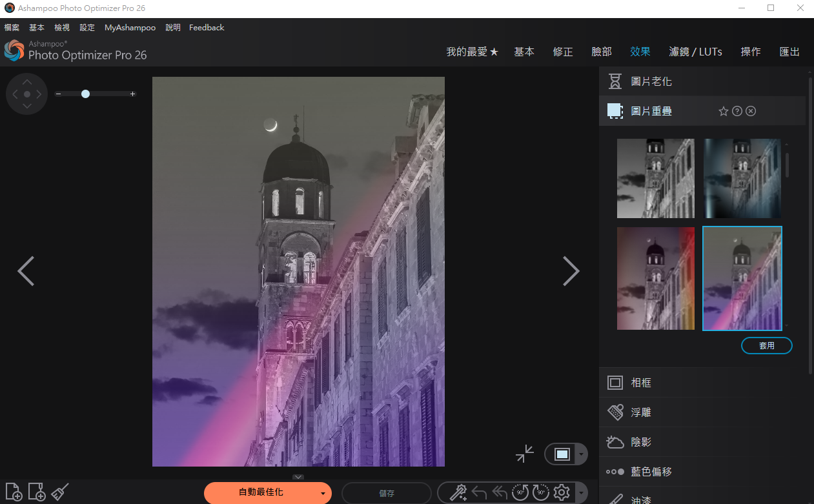Open the view mode dropdown arrow
The width and height of the screenshot is (814, 504).
click(x=581, y=454)
